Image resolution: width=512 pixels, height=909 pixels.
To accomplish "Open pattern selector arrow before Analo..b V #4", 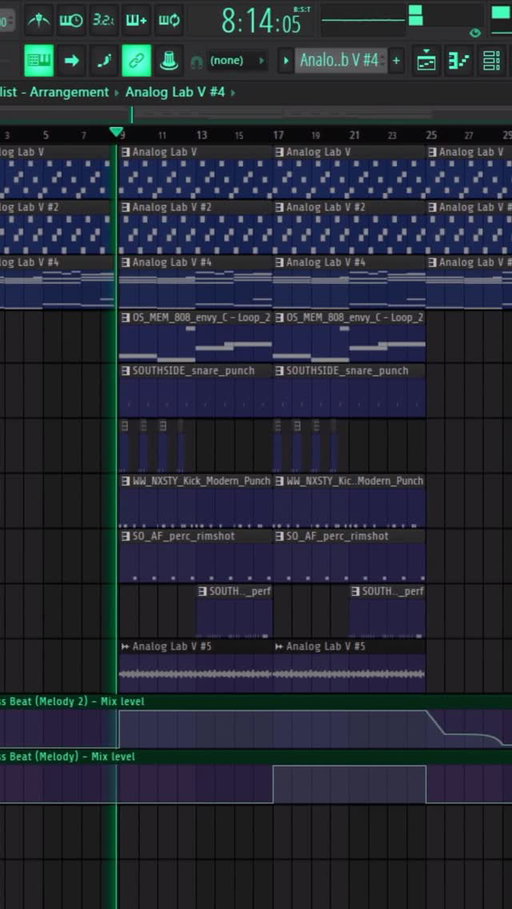I will click(285, 60).
